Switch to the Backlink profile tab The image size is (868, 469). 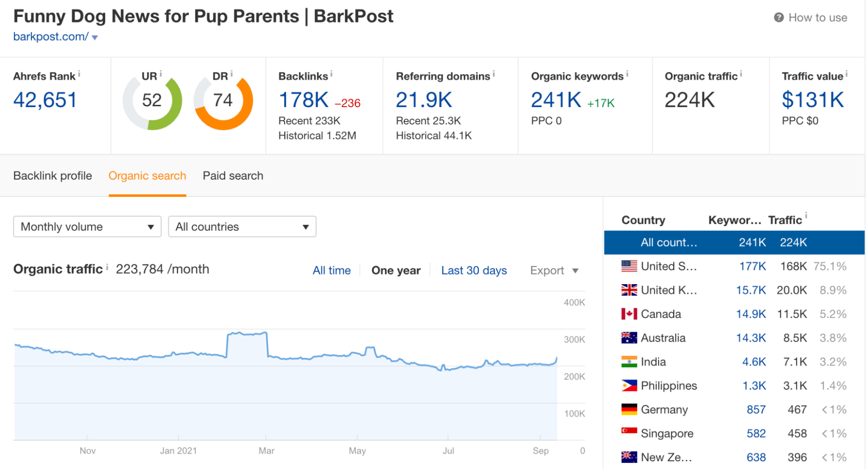(53, 176)
